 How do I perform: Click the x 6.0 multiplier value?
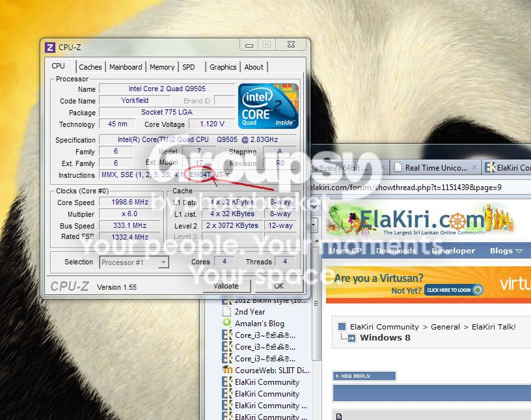point(129,214)
